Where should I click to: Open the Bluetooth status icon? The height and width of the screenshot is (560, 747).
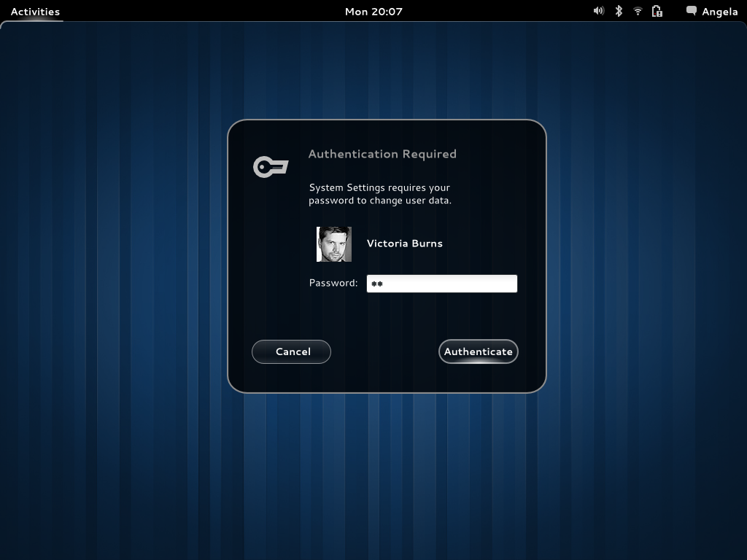(619, 11)
